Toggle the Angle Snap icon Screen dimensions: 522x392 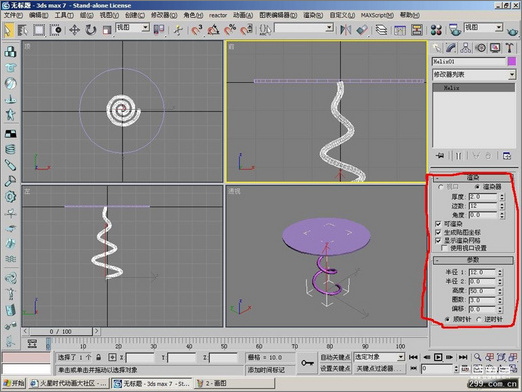[213, 30]
